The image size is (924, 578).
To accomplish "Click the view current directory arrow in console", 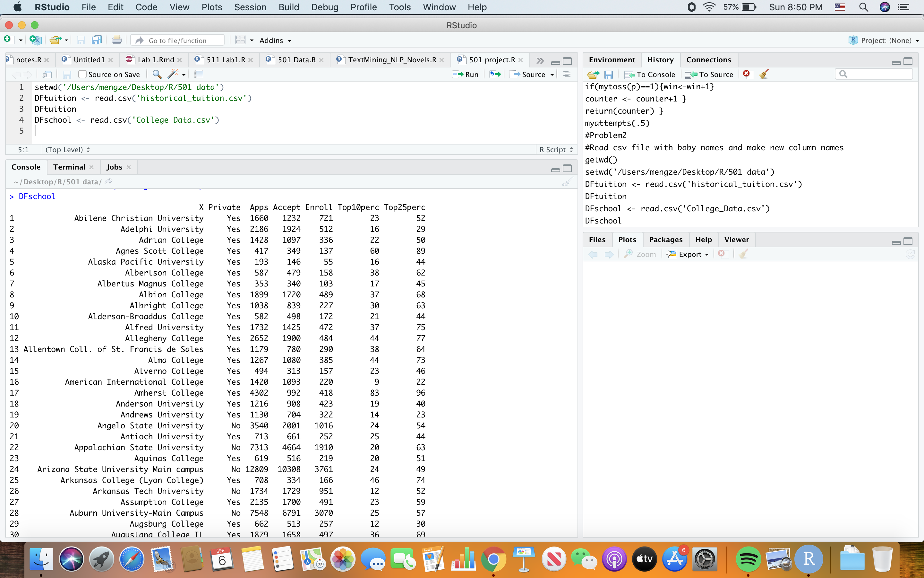I will (x=109, y=181).
